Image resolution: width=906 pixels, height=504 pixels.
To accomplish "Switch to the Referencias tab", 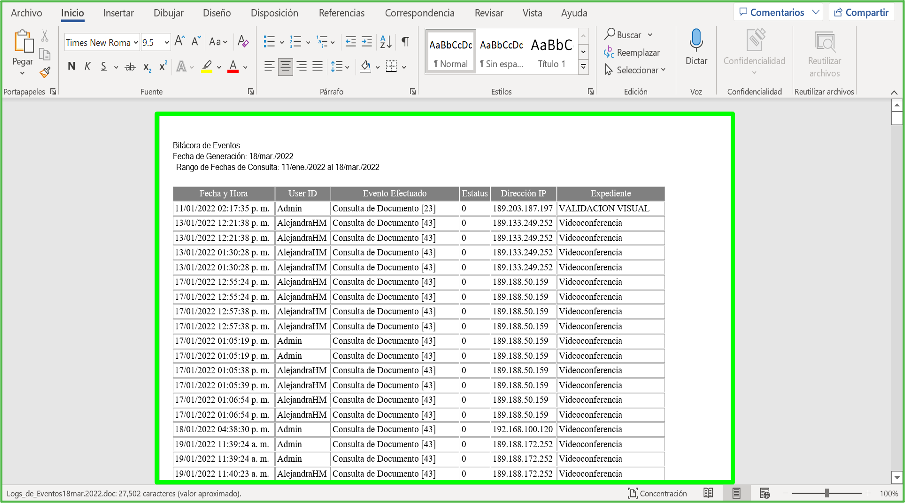I will [x=341, y=13].
